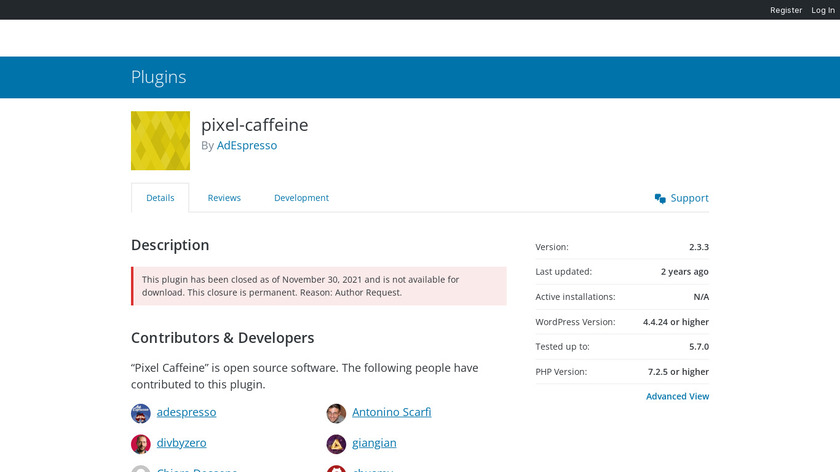Open divbyzero contributor profile link
Image resolution: width=840 pixels, height=472 pixels.
click(x=182, y=443)
